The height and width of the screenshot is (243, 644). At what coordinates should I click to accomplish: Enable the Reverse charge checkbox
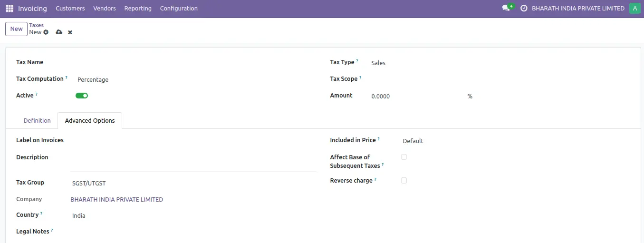tap(404, 180)
